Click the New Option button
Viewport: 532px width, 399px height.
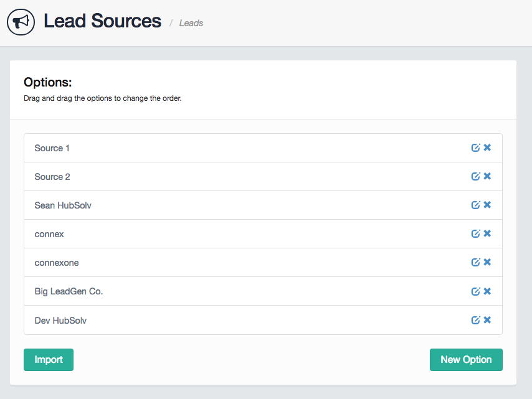(x=465, y=360)
